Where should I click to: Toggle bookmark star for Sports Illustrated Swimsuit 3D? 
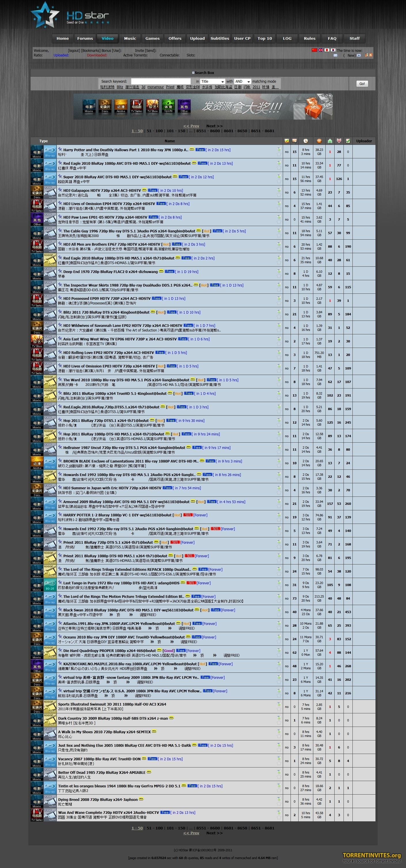pyautogui.click(x=279, y=709)
